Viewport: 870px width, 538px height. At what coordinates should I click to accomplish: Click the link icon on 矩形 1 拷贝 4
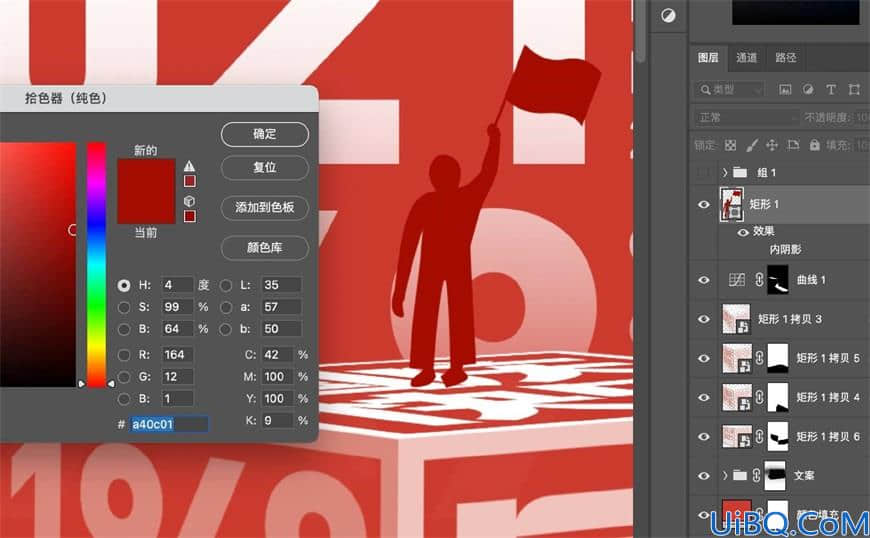tap(759, 397)
